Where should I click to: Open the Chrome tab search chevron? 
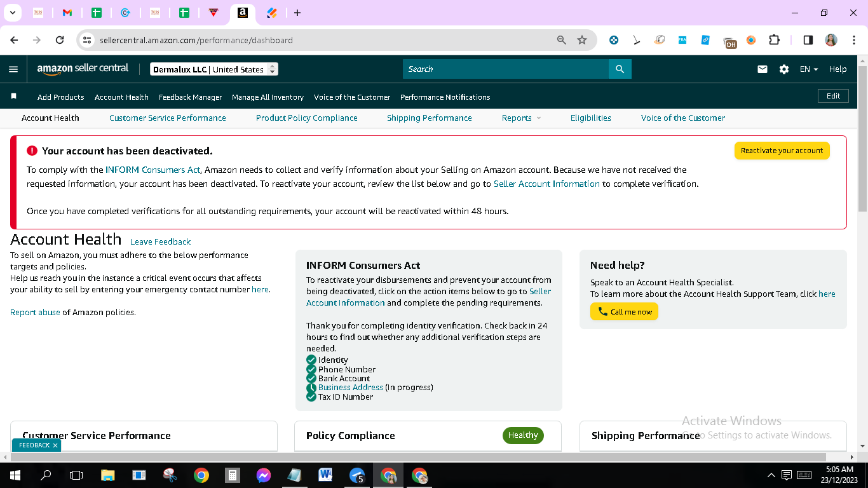tap(12, 13)
